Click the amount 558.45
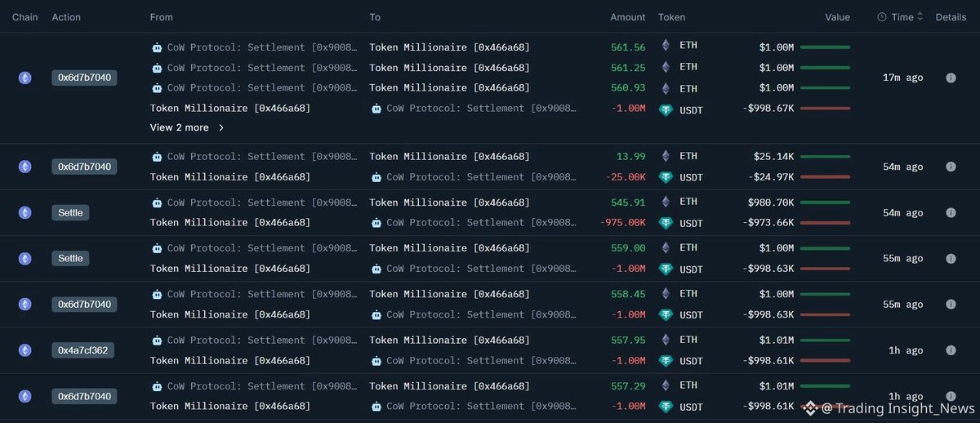 [x=628, y=294]
